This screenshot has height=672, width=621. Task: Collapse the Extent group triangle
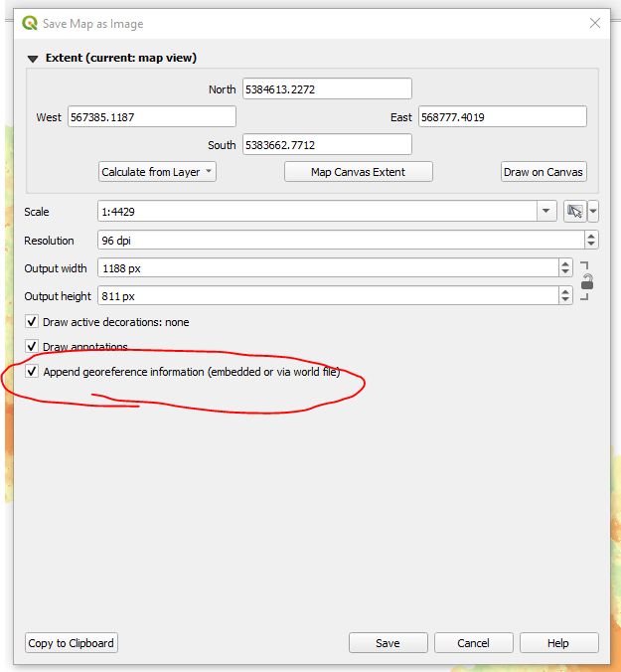tap(33, 59)
